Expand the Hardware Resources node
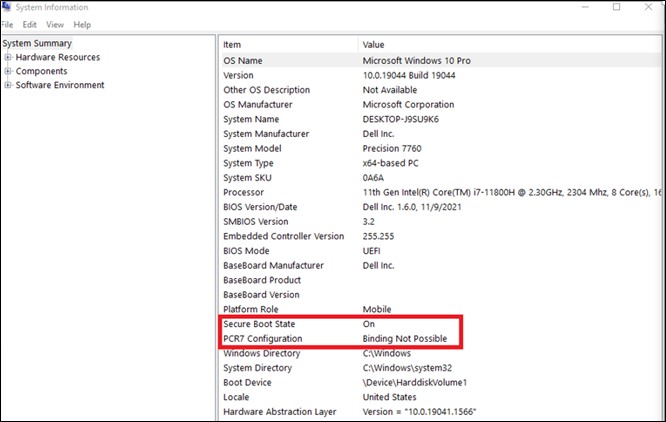666x422 pixels. [x=8, y=58]
